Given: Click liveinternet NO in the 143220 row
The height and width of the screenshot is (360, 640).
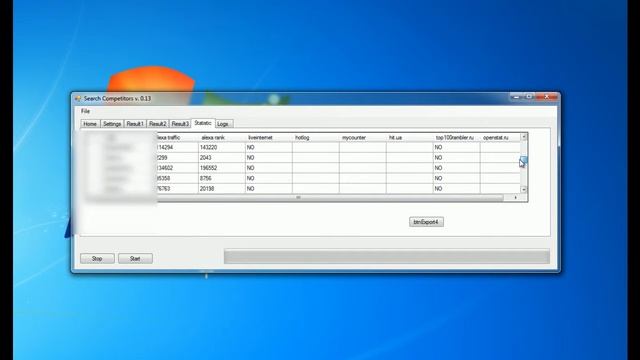Looking at the screenshot, I should click(268, 147).
